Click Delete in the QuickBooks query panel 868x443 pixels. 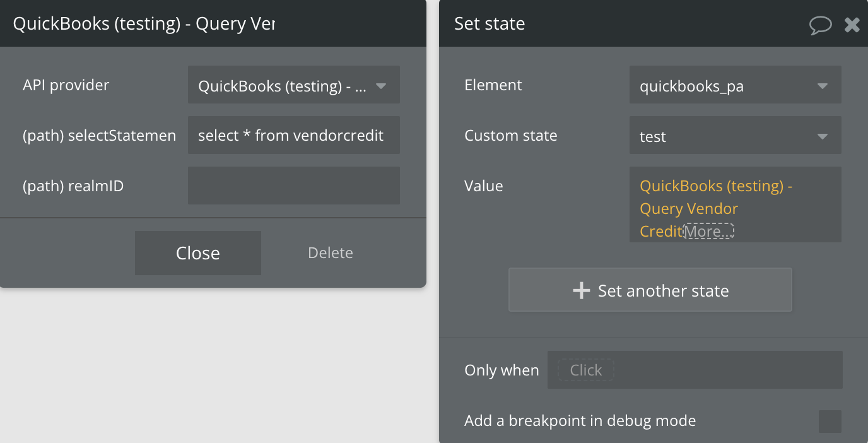point(330,253)
